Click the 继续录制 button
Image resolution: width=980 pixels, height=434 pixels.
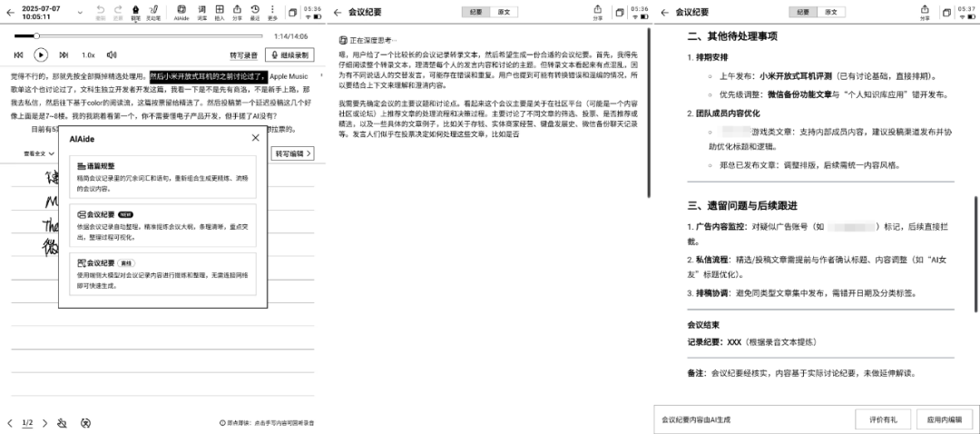coord(289,55)
